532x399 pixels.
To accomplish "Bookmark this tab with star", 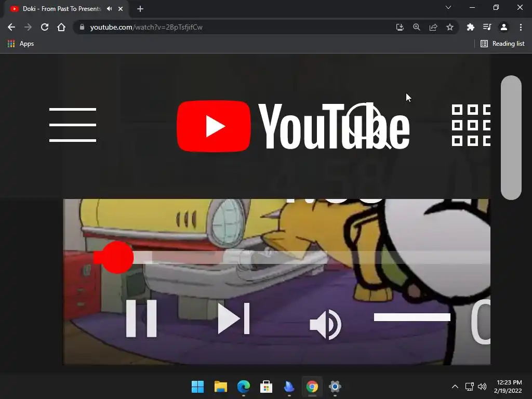I will 449,27.
